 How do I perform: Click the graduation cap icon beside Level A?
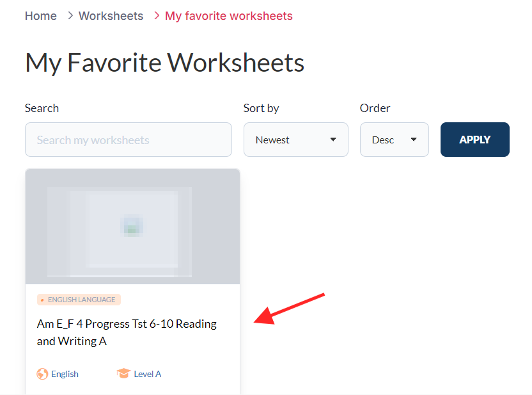point(123,374)
